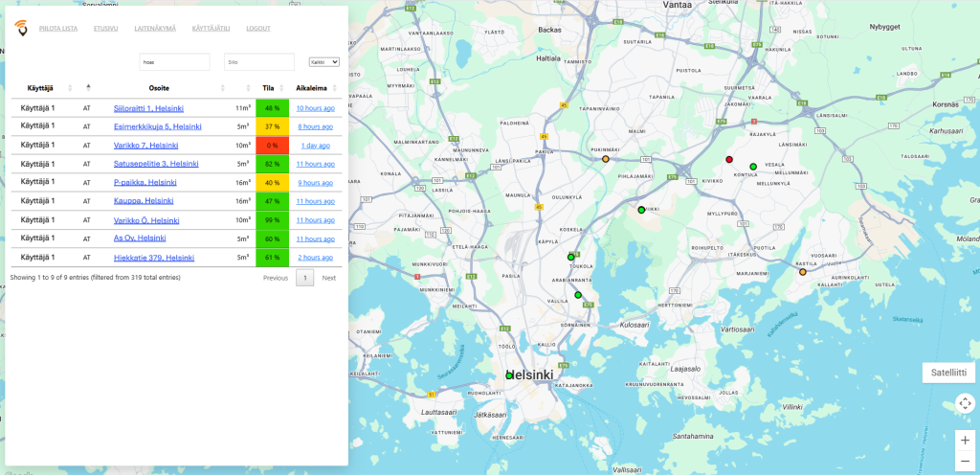Viewport: 980px width, 476px height.
Task: Click the green marker in central Helsinki
Action: pyautogui.click(x=509, y=375)
